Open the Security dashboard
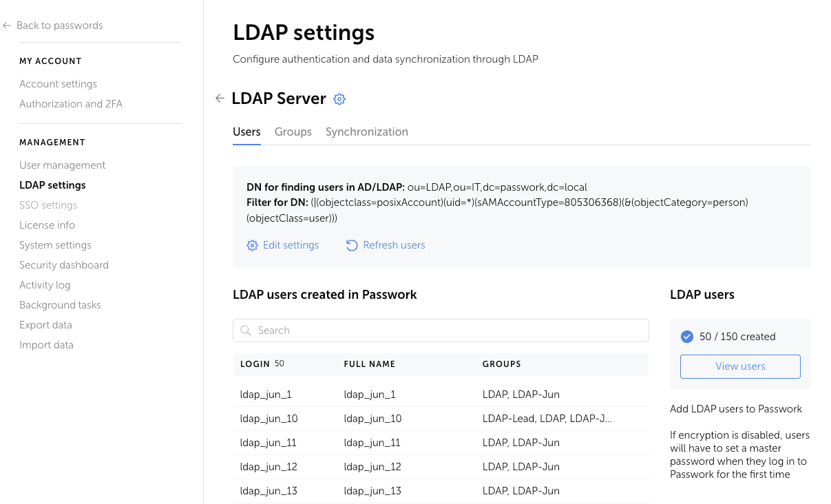The image size is (831, 504). pos(63,264)
